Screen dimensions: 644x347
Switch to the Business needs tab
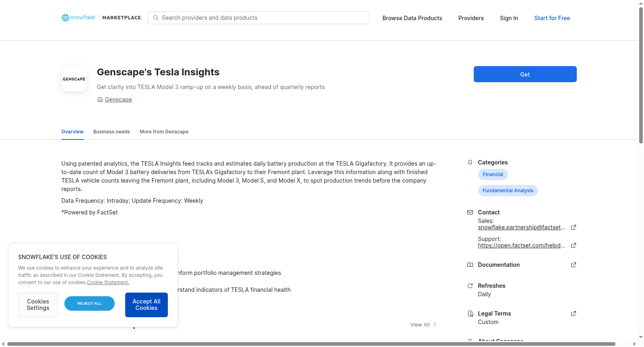click(111, 132)
